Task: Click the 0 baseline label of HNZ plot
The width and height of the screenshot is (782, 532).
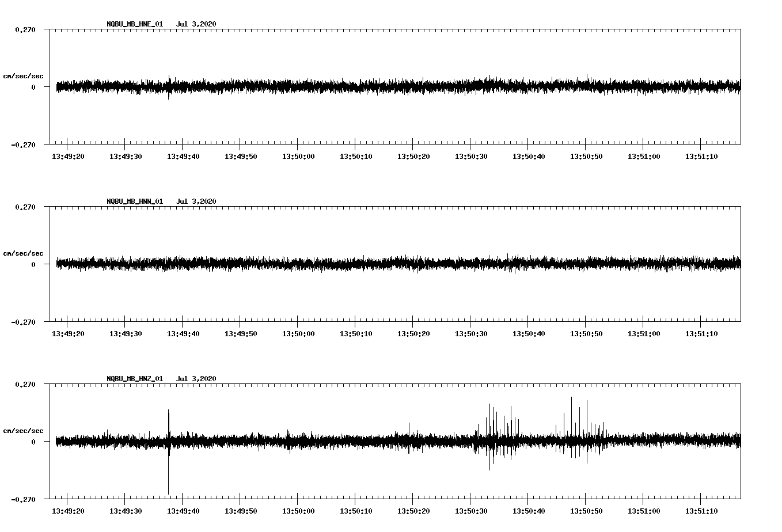Action: [33, 442]
